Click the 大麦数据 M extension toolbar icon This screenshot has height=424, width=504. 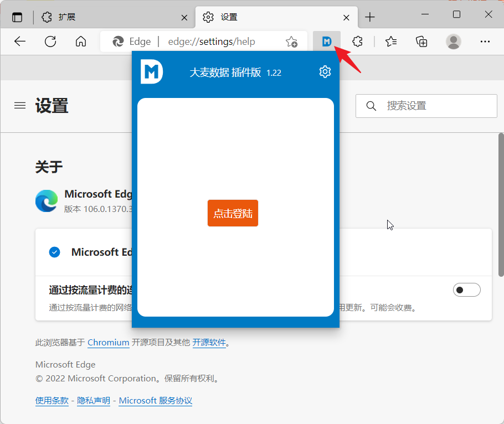click(327, 42)
